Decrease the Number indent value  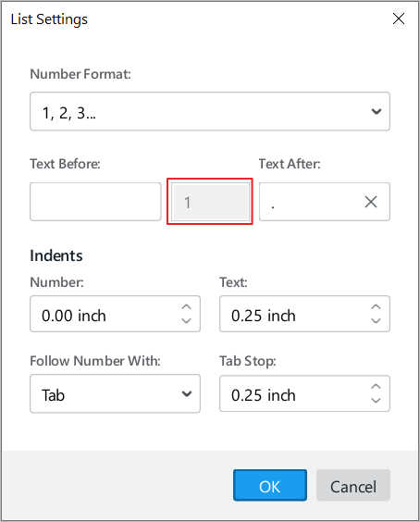(x=186, y=320)
